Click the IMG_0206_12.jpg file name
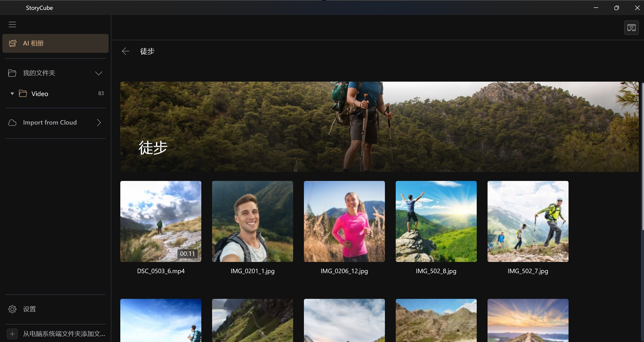This screenshot has height=342, width=644. [344, 271]
